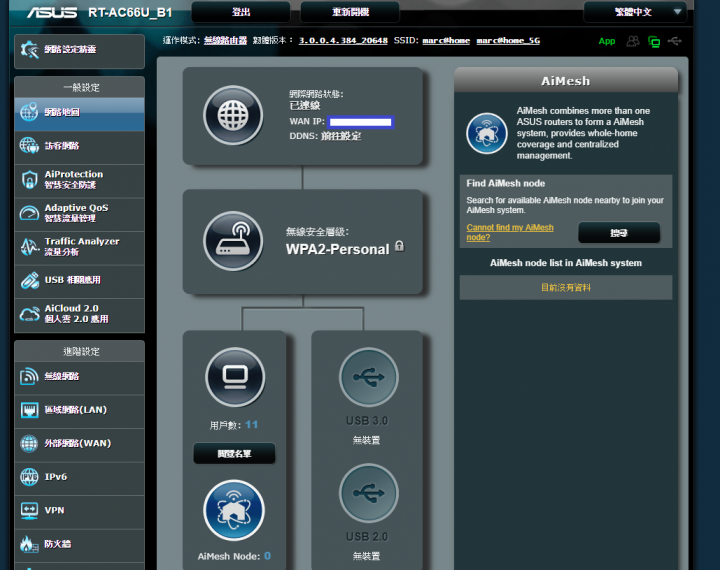Select Network Map globe icon in sidebar
Image resolution: width=720 pixels, height=570 pixels.
click(29, 112)
